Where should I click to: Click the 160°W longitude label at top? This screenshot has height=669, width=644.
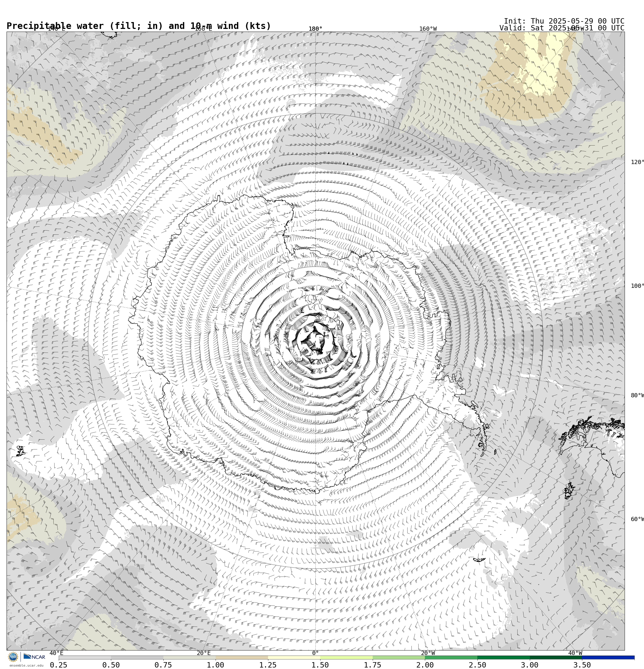[x=428, y=29]
